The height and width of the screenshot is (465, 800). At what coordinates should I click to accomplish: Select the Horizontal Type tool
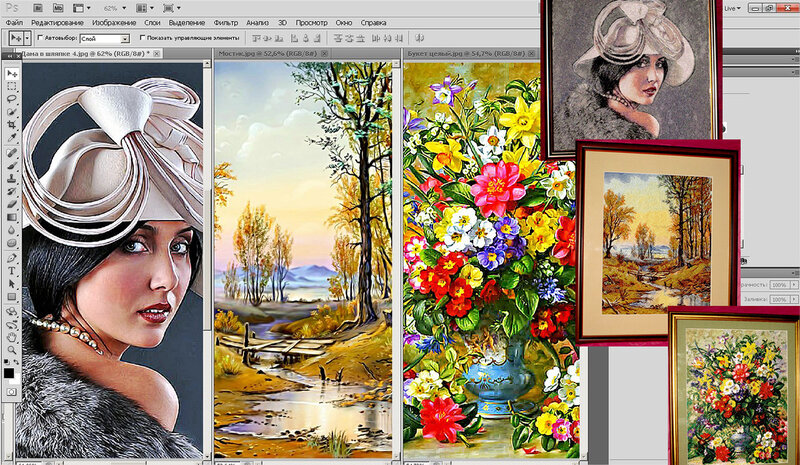pyautogui.click(x=12, y=271)
